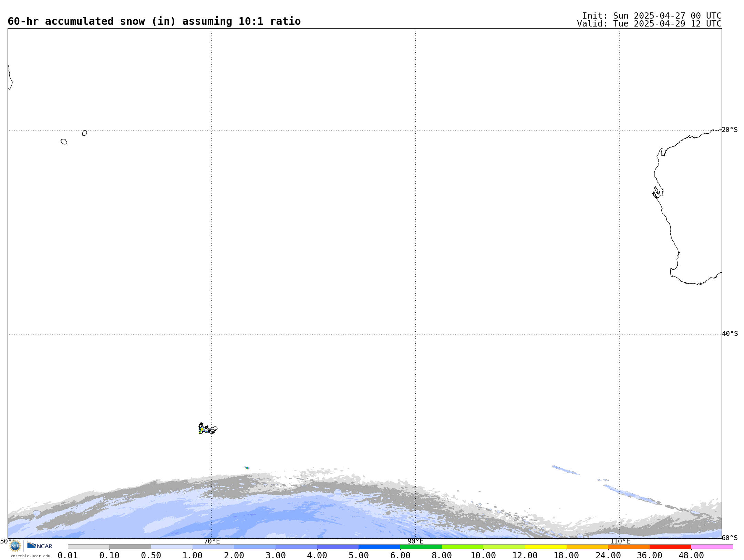
Task: Click the 48.00 colorbar label
Action: coord(691,556)
